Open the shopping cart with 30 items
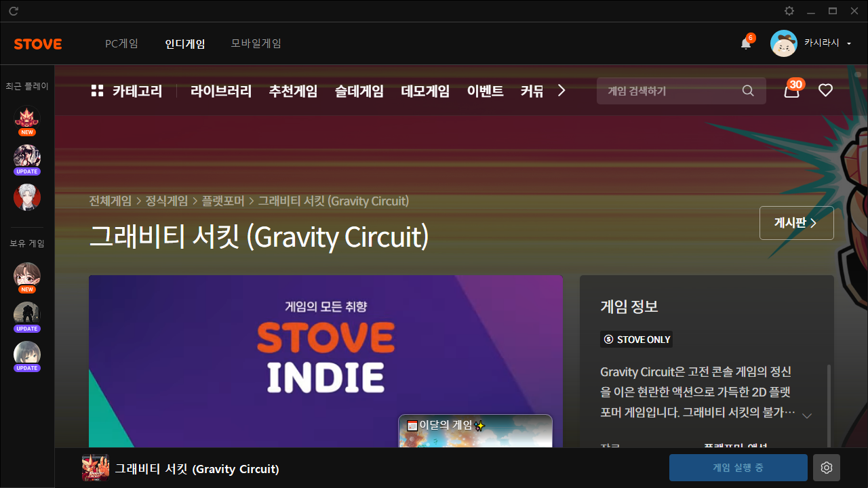The width and height of the screenshot is (868, 488). (x=791, y=91)
